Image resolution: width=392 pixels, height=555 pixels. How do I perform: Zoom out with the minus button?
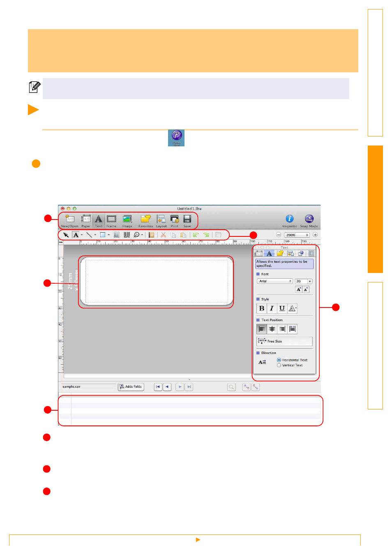[x=279, y=235]
